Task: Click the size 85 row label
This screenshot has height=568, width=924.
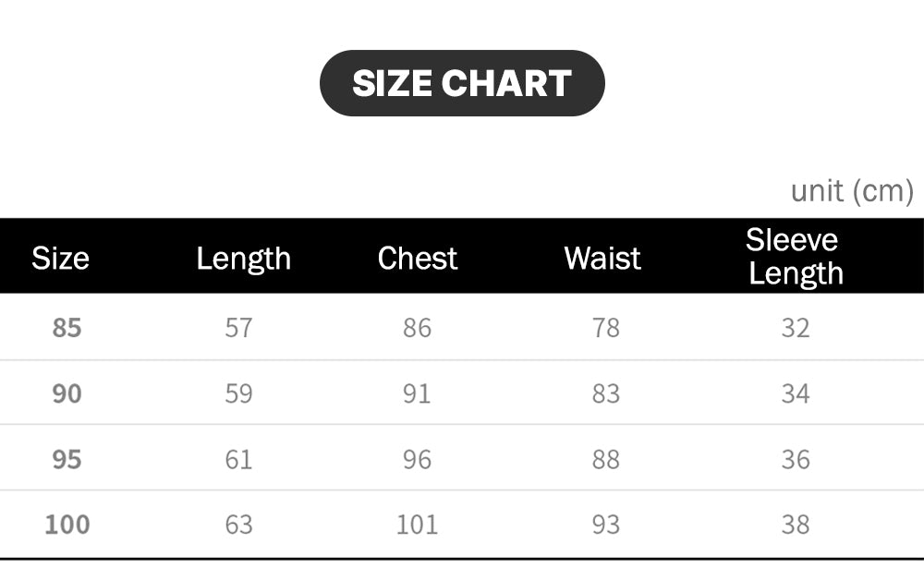Action: 67,328
